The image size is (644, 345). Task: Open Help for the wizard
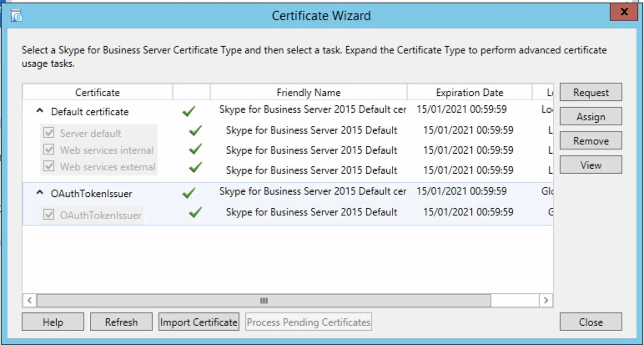coord(53,322)
